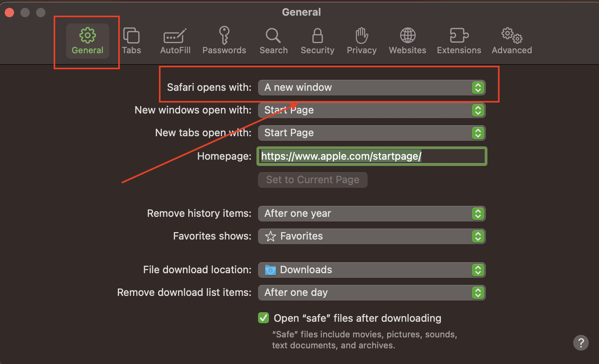The height and width of the screenshot is (364, 599).
Task: Click the help question mark button
Action: 581,343
